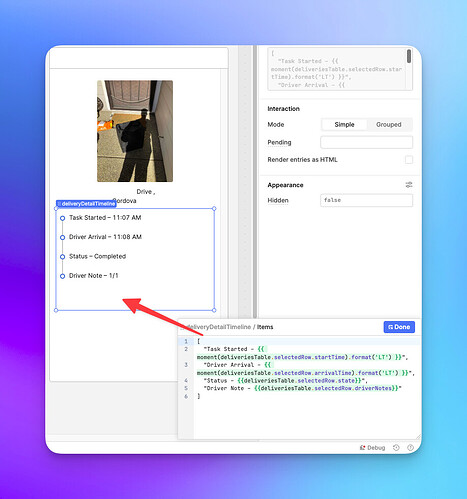Click the Task Started timeline circle marker
This screenshot has height=499, width=467.
point(62,218)
